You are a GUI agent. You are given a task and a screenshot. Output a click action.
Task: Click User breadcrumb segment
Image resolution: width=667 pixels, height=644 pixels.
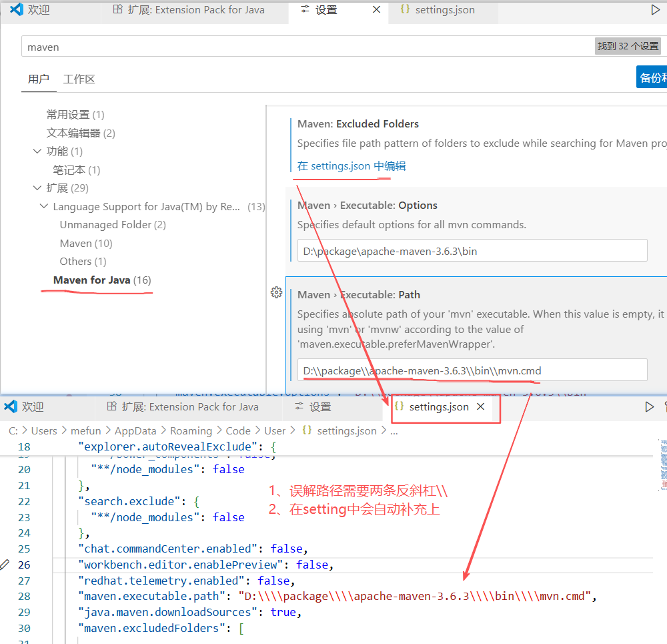pyautogui.click(x=275, y=430)
